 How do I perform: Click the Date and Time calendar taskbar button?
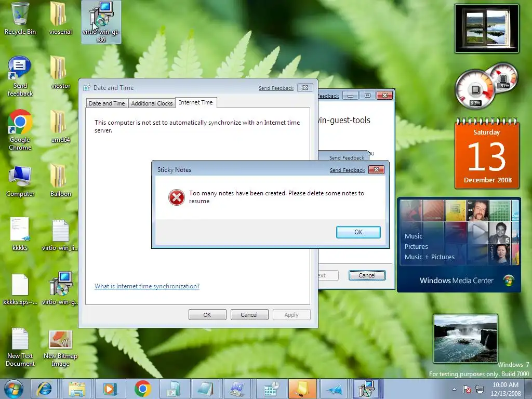(x=271, y=389)
